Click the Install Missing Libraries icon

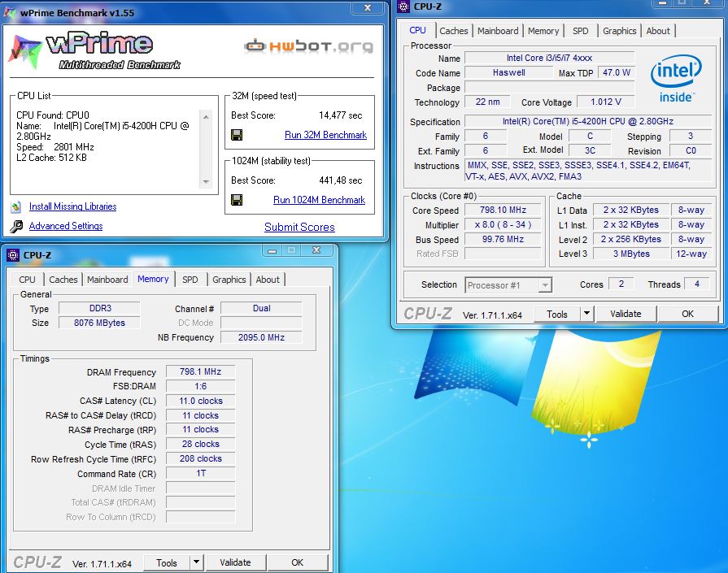pos(16,207)
